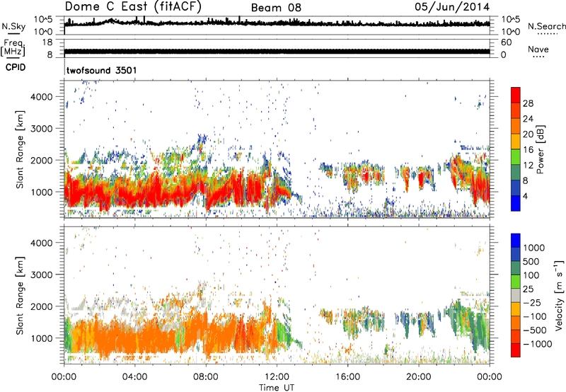The image size is (566, 392).
Task: Click "Slant Range [km]" label of the power panel
Action: pyautogui.click(x=20, y=149)
